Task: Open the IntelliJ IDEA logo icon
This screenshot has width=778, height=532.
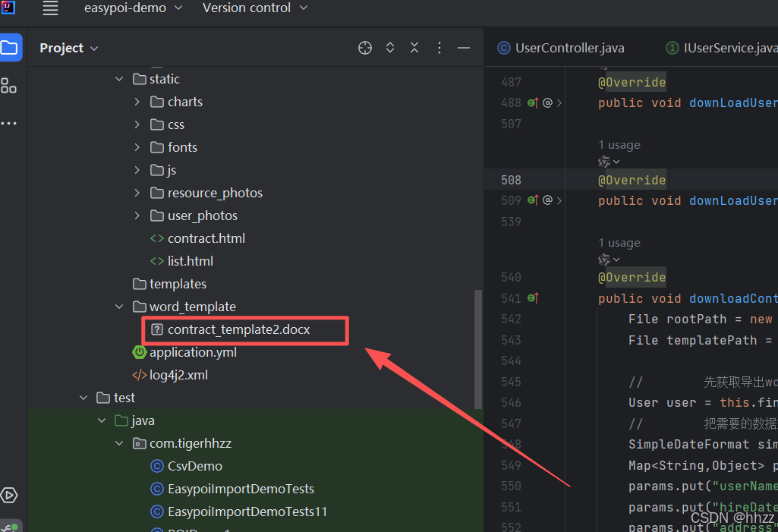Action: click(x=8, y=7)
